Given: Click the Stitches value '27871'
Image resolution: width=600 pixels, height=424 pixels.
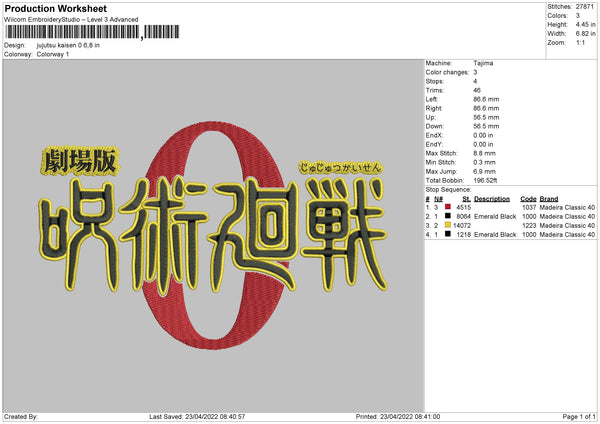Looking at the screenshot, I should pyautogui.click(x=585, y=7).
